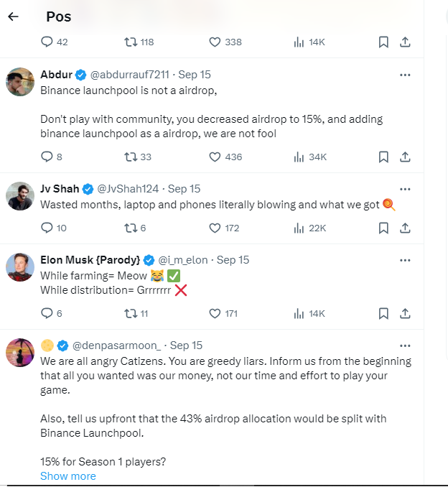This screenshot has width=448, height=487.
Task: Go back using the left arrow
Action: [13, 17]
